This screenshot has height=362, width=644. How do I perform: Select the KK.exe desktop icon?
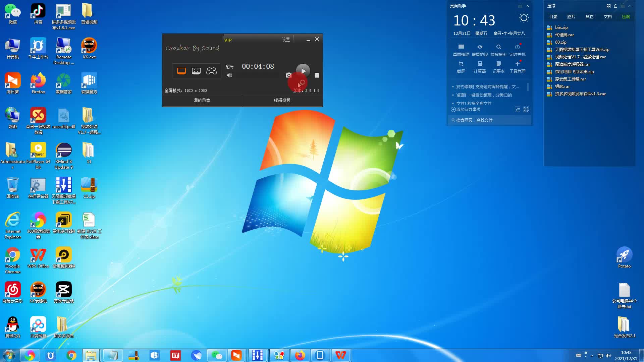(89, 49)
